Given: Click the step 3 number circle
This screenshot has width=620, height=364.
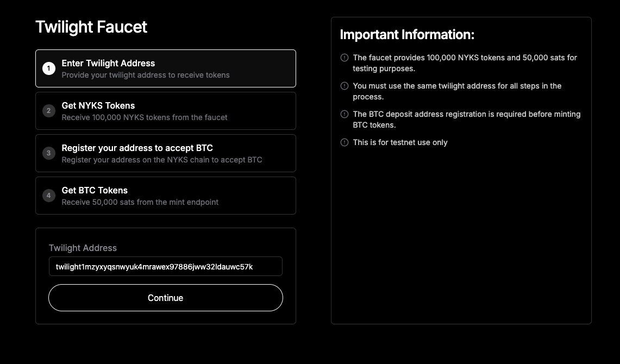Looking at the screenshot, I should (49, 153).
